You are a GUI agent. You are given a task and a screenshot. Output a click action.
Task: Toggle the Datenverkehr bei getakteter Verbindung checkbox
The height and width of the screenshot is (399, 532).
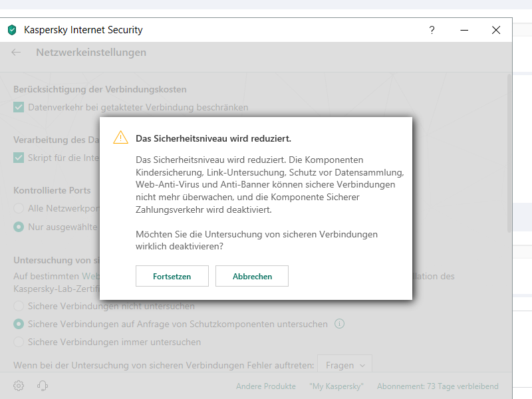19,107
